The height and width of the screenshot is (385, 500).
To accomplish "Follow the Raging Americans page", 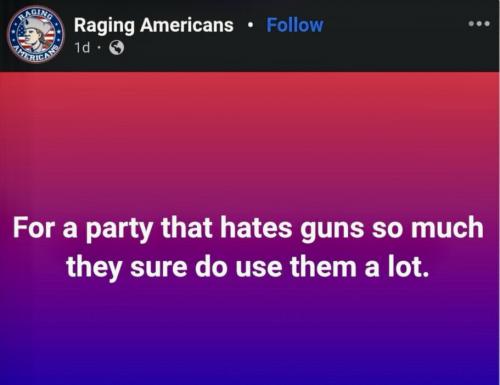I will (295, 25).
